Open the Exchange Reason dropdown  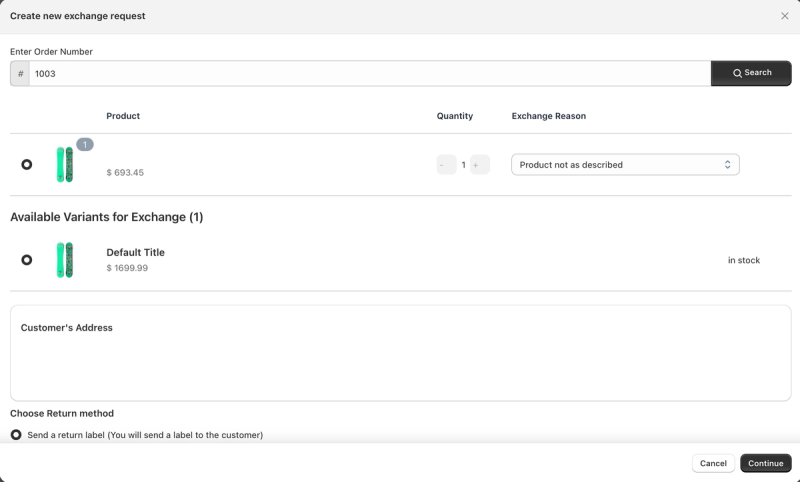click(625, 165)
